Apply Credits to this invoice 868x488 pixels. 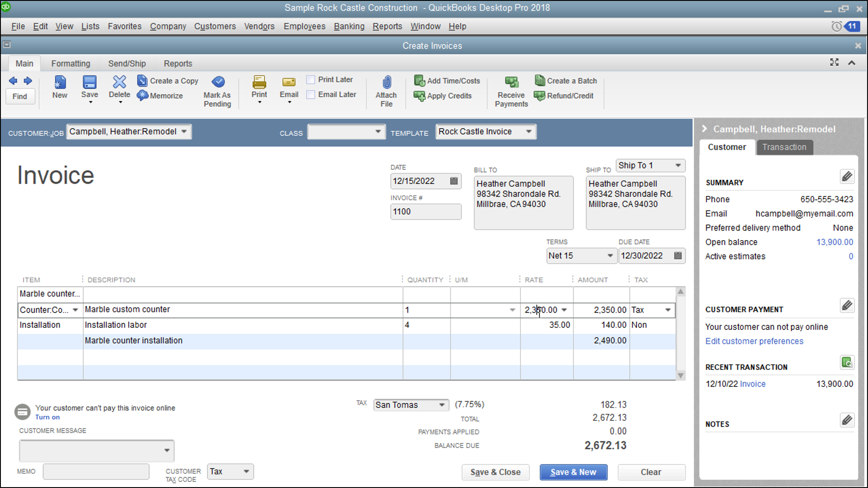point(443,96)
